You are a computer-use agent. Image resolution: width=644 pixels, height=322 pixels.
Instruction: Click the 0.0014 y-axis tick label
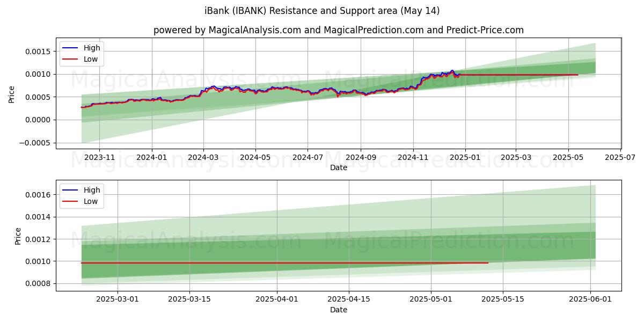coord(39,217)
